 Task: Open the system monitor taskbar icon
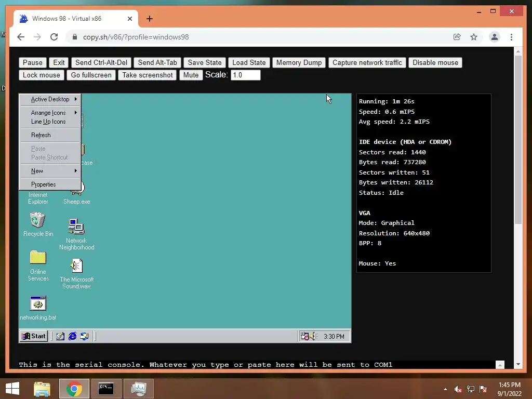[x=138, y=389]
